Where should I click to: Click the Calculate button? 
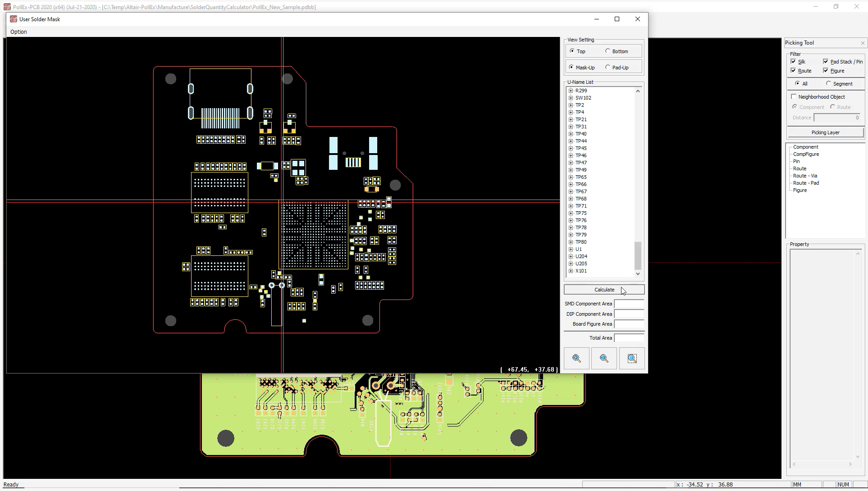click(604, 290)
